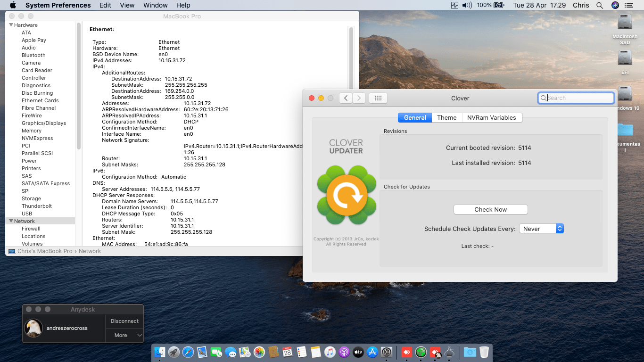Open Finder from the Dock

click(x=160, y=352)
